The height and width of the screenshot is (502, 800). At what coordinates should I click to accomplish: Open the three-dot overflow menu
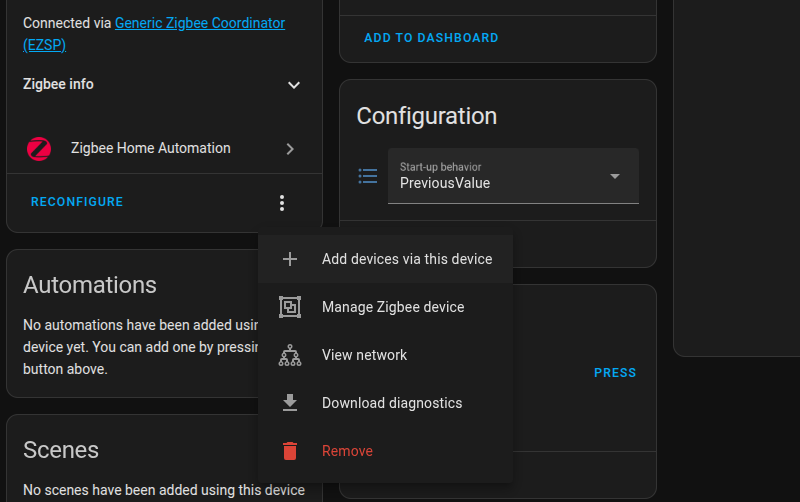[282, 203]
